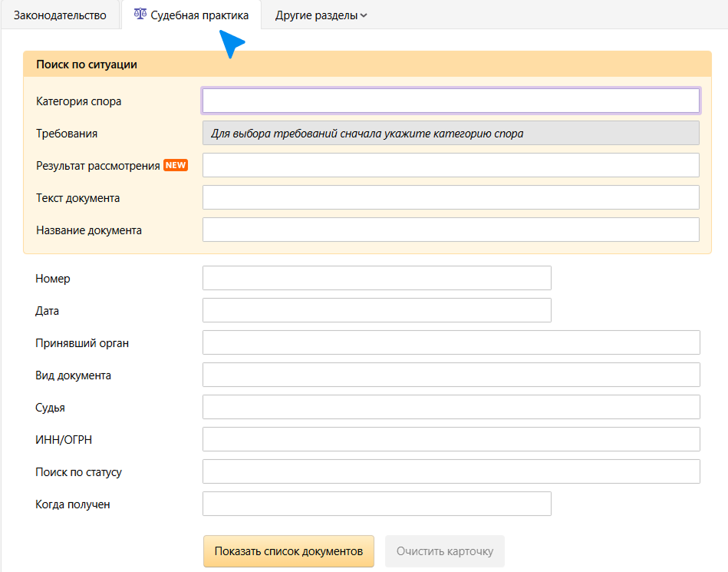The image size is (728, 572).
Task: Click the Текст документа label
Action: click(x=78, y=198)
